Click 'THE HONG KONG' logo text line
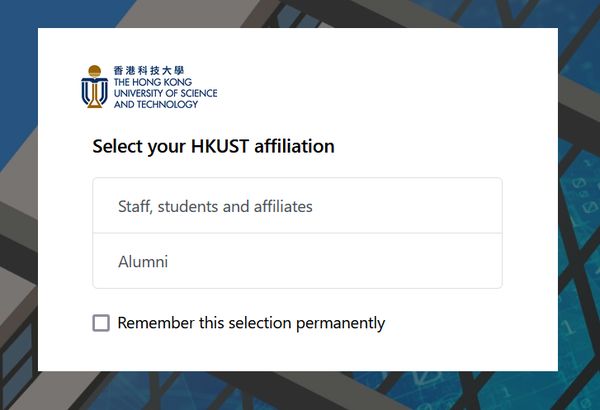The height and width of the screenshot is (410, 600). pyautogui.click(x=153, y=82)
